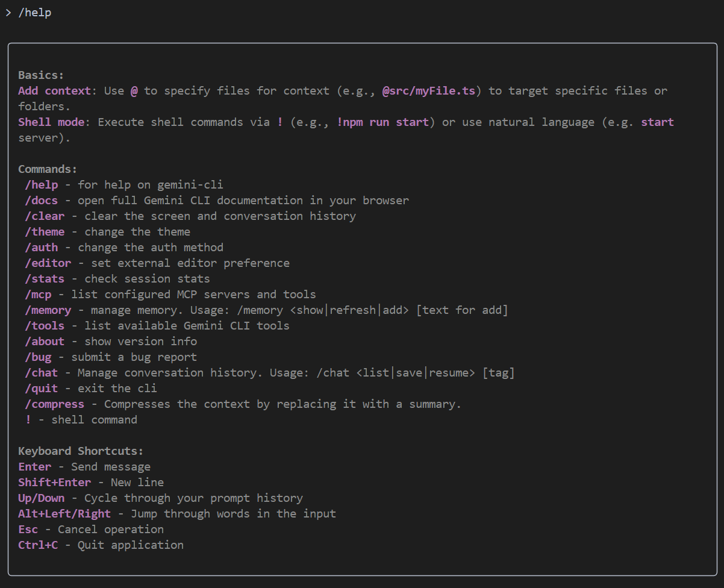This screenshot has width=724, height=588.
Task: Click '<show|refresh|add>' usage text
Action: (x=349, y=310)
